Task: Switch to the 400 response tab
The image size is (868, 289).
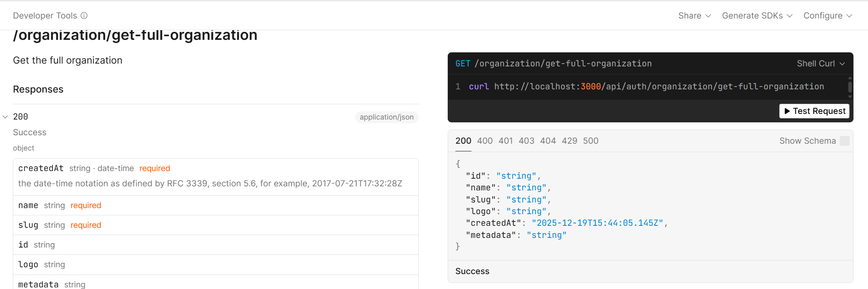Action: tap(485, 141)
